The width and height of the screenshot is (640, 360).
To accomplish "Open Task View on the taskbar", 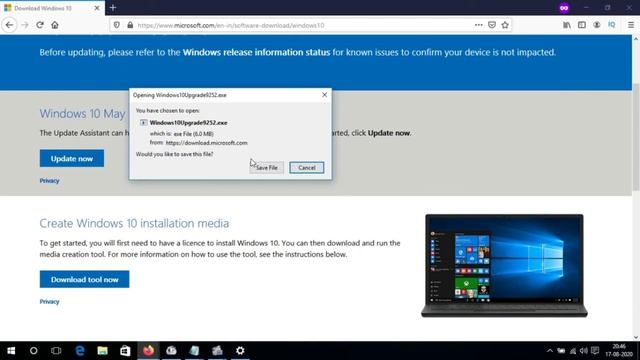I will tap(56, 351).
